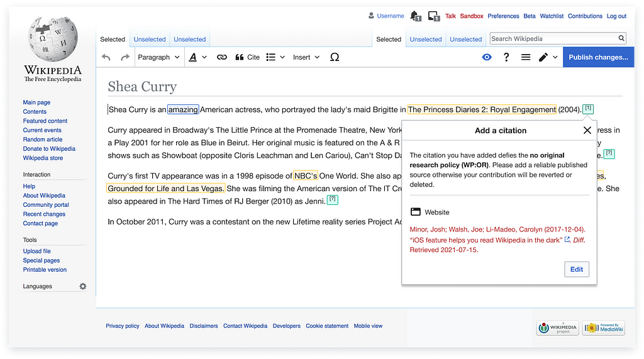Open the Talk link
Viewport: 644px width, 359px height.
[450, 16]
